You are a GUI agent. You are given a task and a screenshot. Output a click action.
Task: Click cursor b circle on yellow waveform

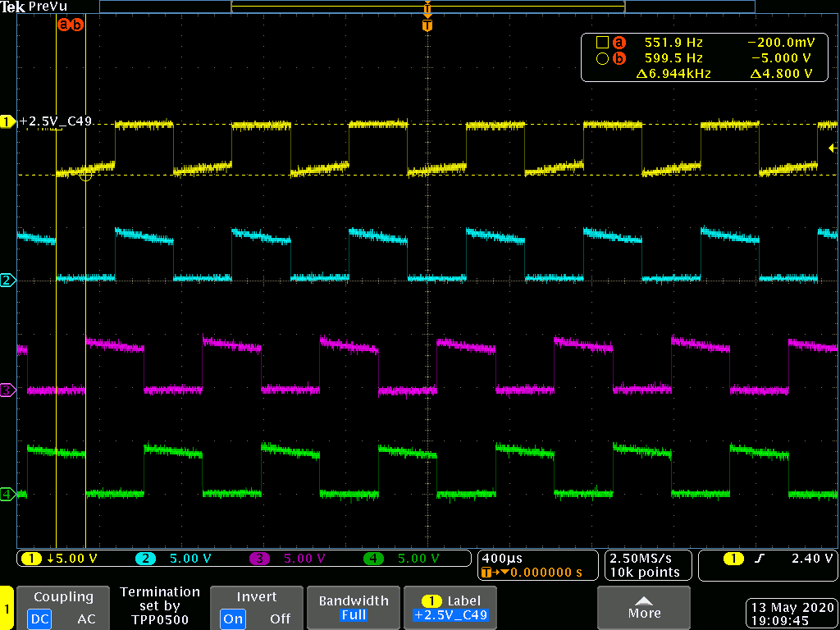(85, 175)
